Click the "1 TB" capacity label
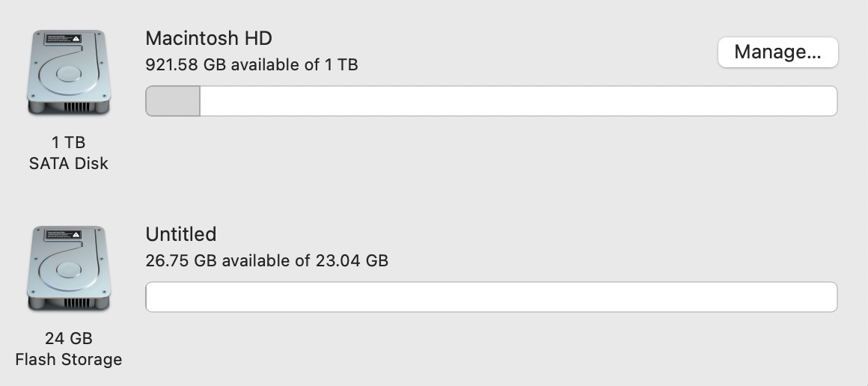 [x=69, y=142]
